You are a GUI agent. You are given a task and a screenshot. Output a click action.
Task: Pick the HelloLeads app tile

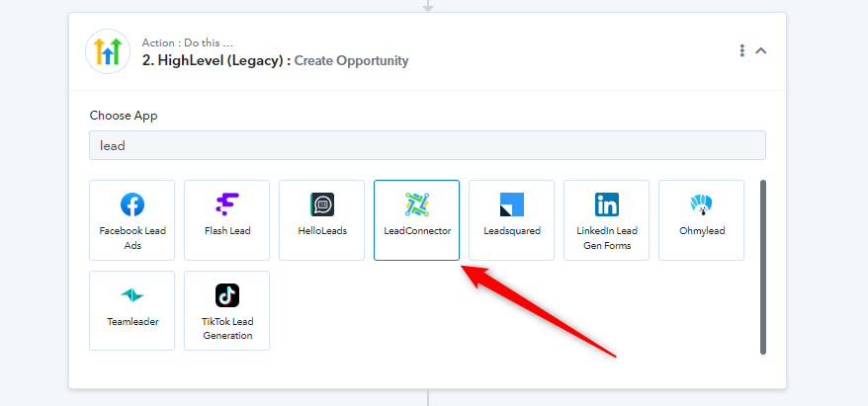pyautogui.click(x=321, y=220)
